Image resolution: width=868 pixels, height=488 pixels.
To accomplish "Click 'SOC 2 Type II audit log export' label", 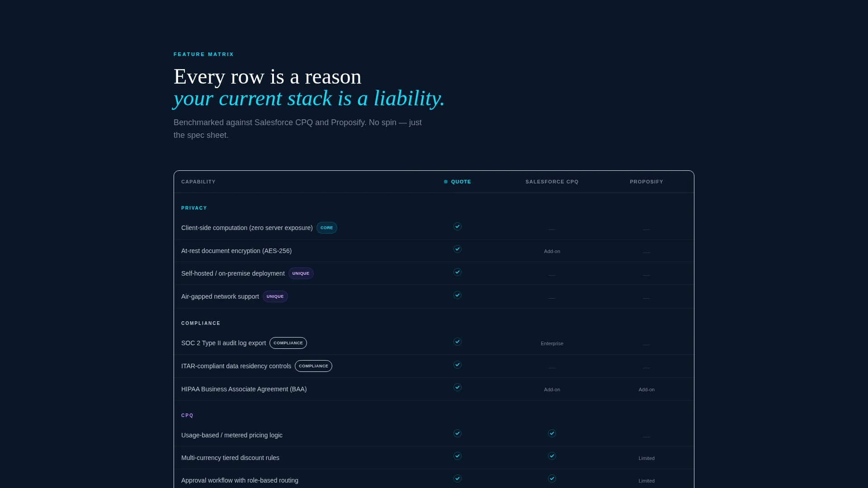I will tap(223, 343).
